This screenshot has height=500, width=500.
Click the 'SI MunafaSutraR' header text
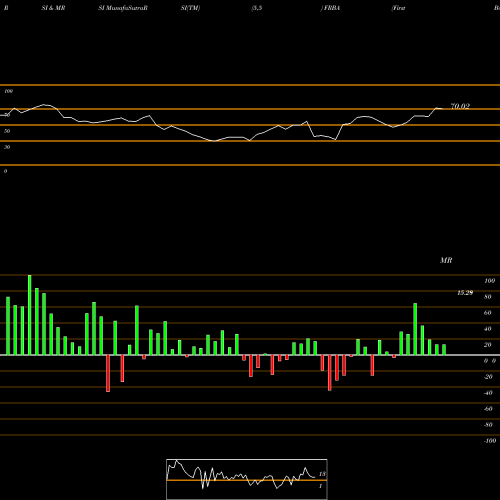[123, 8]
